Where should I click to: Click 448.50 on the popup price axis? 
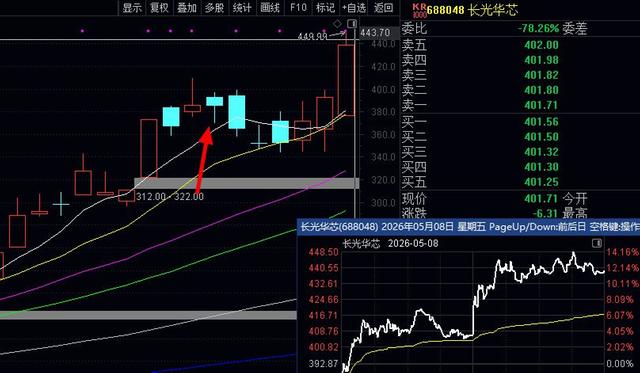tap(323, 252)
